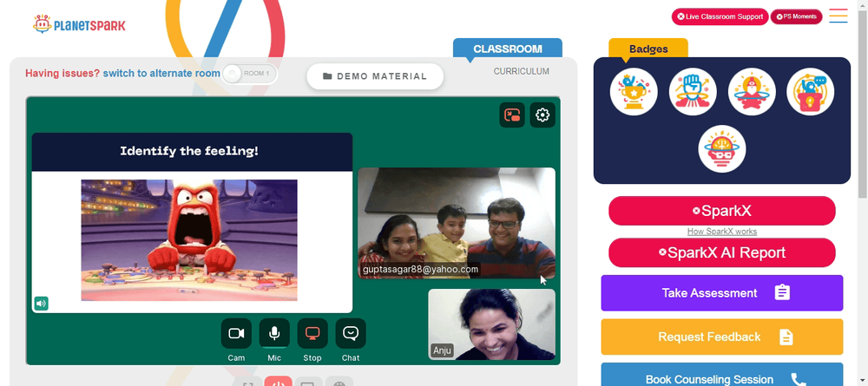Switch to the CURRICULUM tab
Image resolution: width=868 pixels, height=386 pixels.
pyautogui.click(x=522, y=71)
